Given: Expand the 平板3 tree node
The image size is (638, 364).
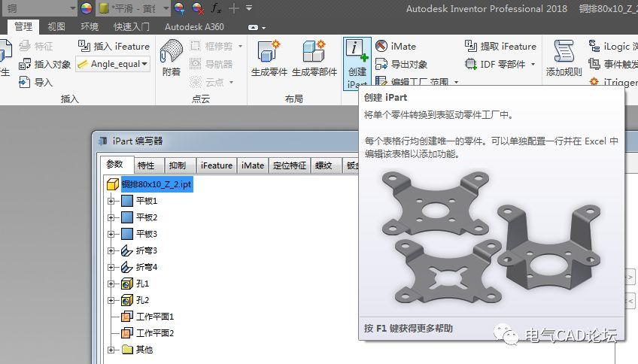Looking at the screenshot, I should pyautogui.click(x=111, y=234).
